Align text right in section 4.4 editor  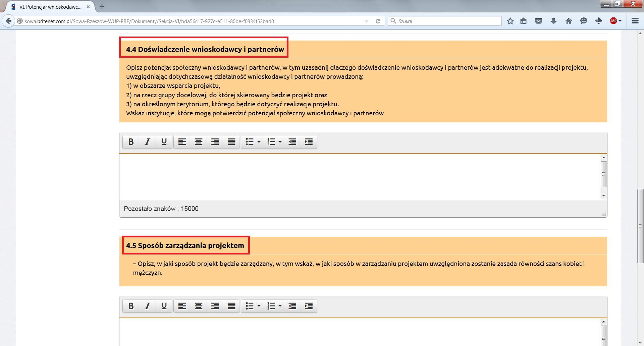coord(215,142)
